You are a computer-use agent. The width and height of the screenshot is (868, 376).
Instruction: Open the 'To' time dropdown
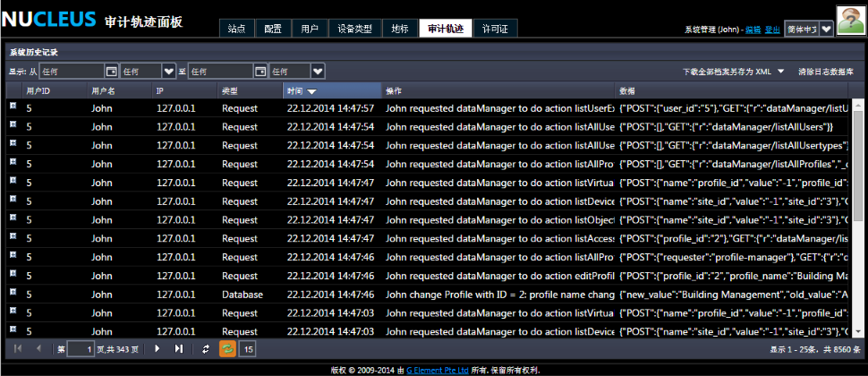pos(318,71)
